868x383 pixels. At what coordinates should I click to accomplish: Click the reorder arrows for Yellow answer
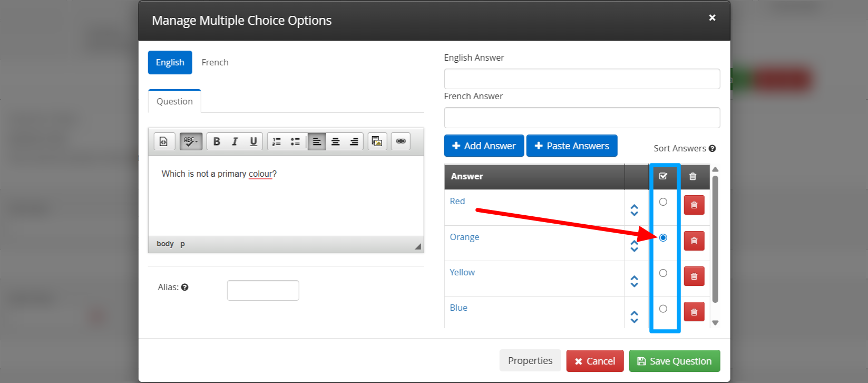tap(634, 281)
